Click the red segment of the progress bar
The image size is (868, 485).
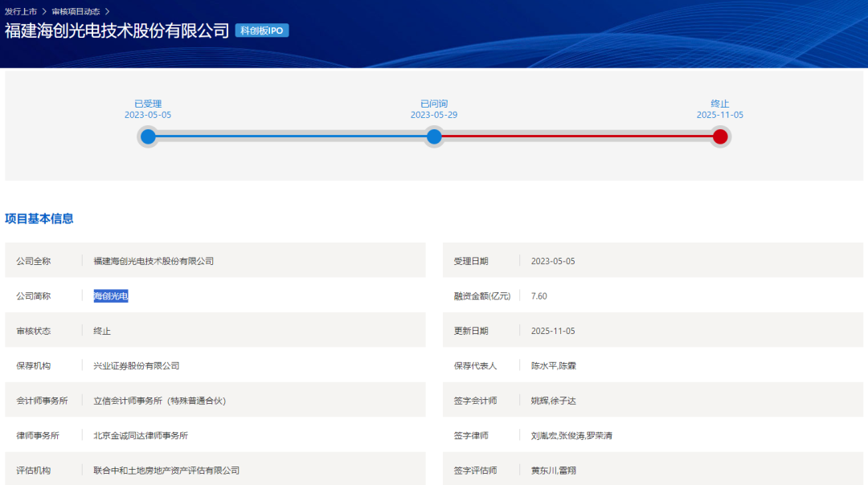(x=577, y=137)
